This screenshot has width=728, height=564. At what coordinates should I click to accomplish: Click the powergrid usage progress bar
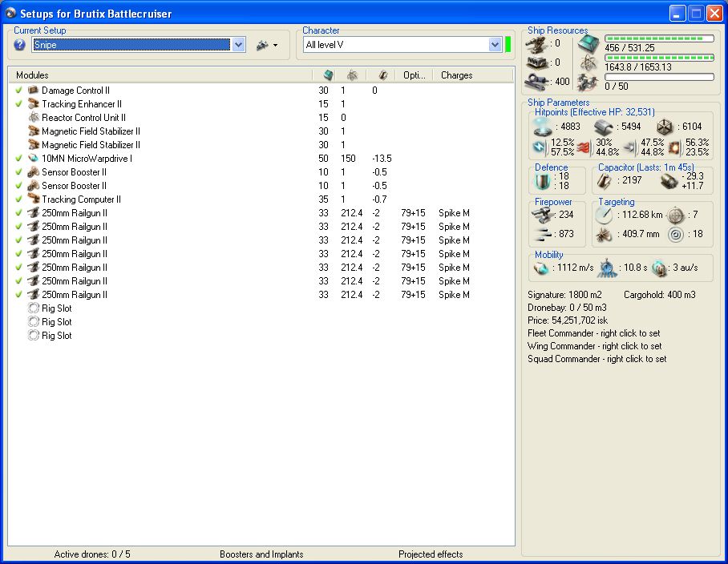coord(659,58)
